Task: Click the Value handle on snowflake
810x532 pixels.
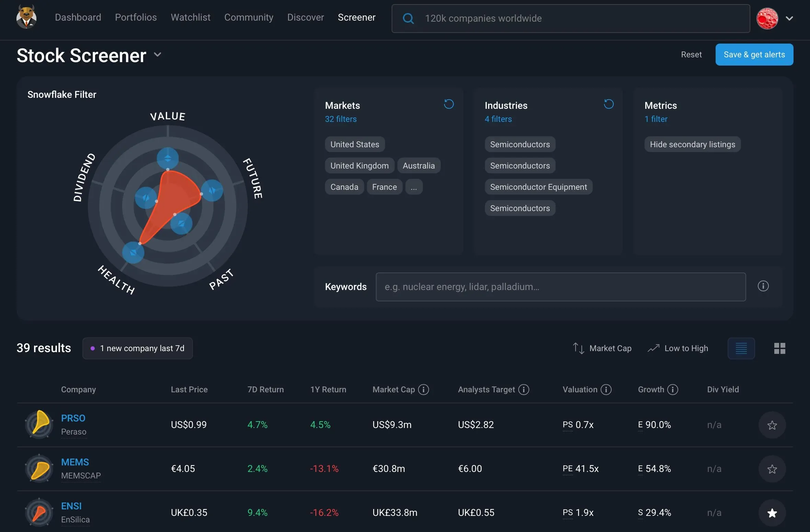Action: (167, 158)
